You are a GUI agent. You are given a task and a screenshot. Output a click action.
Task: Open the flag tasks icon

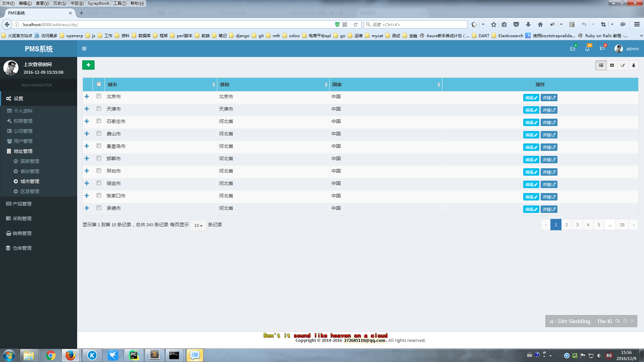[x=602, y=49]
